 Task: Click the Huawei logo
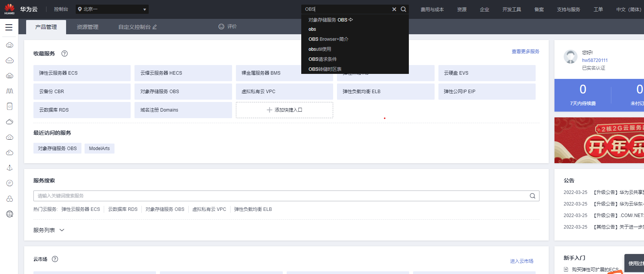pyautogui.click(x=10, y=9)
